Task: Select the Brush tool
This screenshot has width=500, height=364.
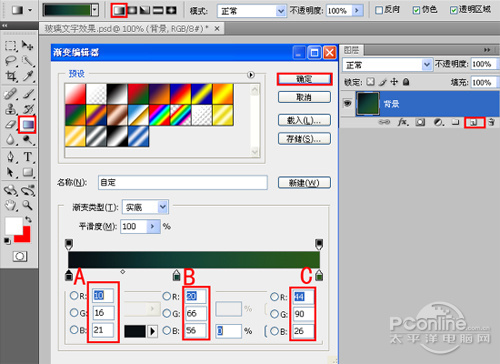Action: [x=27, y=94]
